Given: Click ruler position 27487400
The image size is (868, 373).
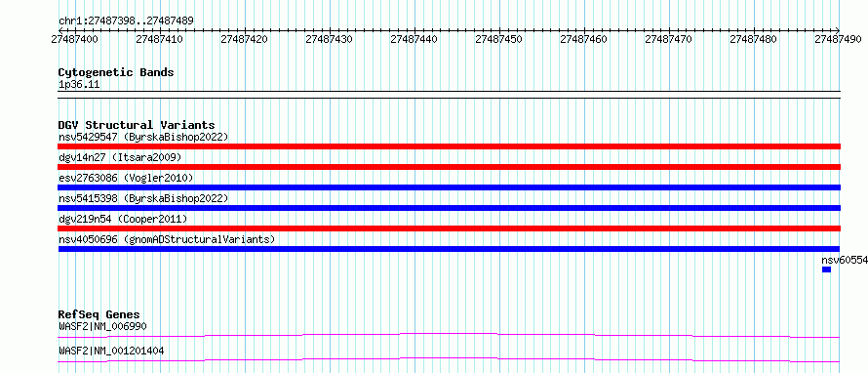Looking at the screenshot, I should click(74, 39).
